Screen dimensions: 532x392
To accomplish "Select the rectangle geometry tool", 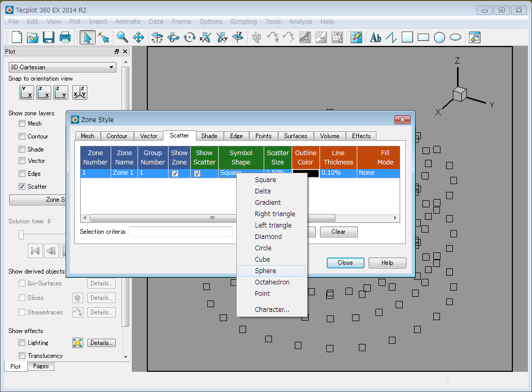I will click(x=423, y=37).
